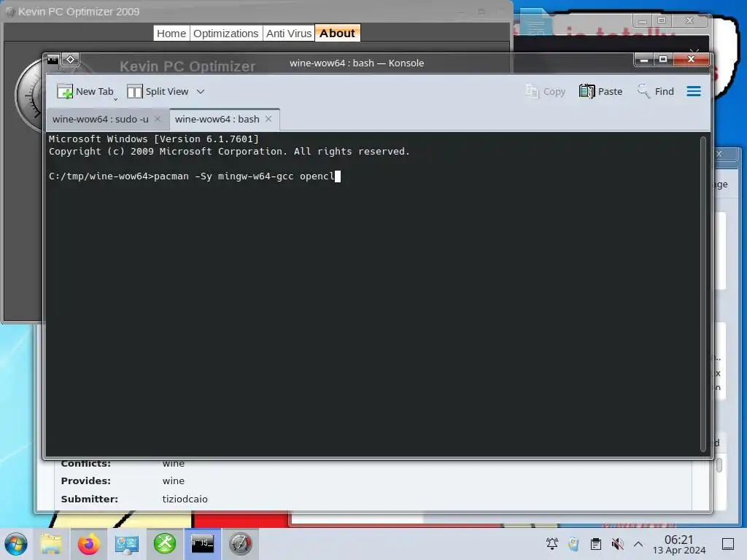Image resolution: width=747 pixels, height=560 pixels.
Task: Switch to the Konsole terminal taskbar icon
Action: point(203,544)
